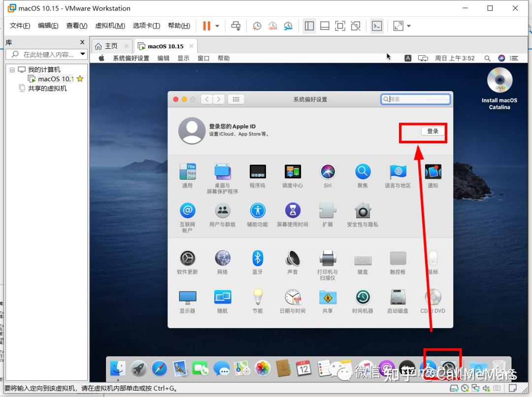Open Extensions (扩展) preferences
Screen dimensions: 532x397
328,215
